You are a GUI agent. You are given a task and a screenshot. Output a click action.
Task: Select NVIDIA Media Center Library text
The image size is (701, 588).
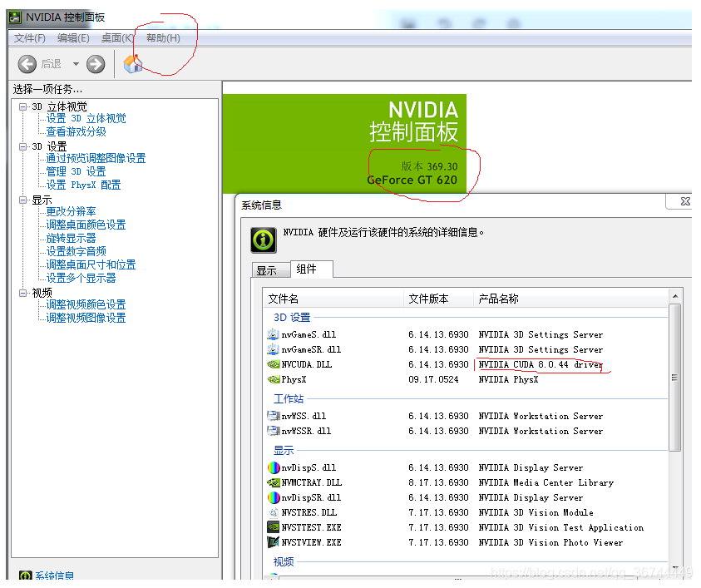point(545,482)
